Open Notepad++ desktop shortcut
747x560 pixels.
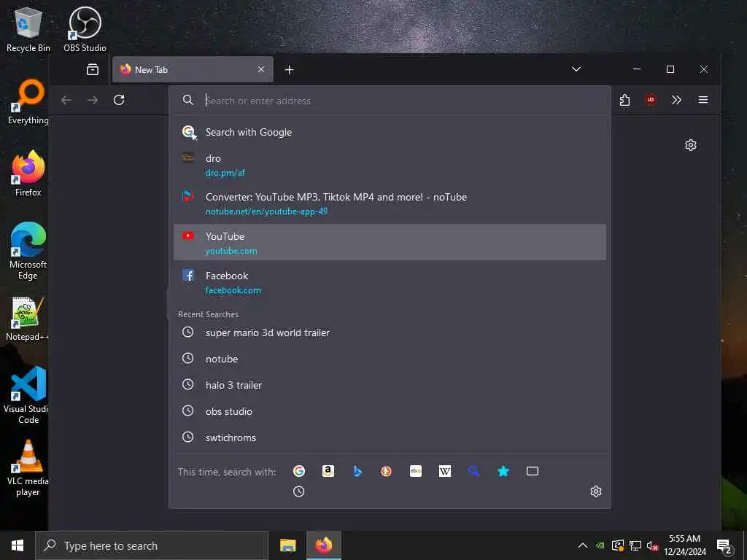point(27,319)
